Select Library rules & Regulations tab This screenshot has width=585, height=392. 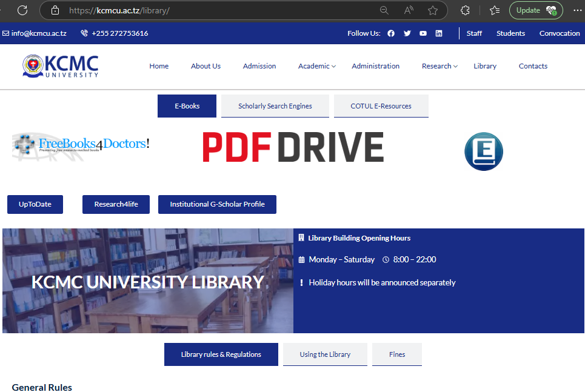pos(221,354)
